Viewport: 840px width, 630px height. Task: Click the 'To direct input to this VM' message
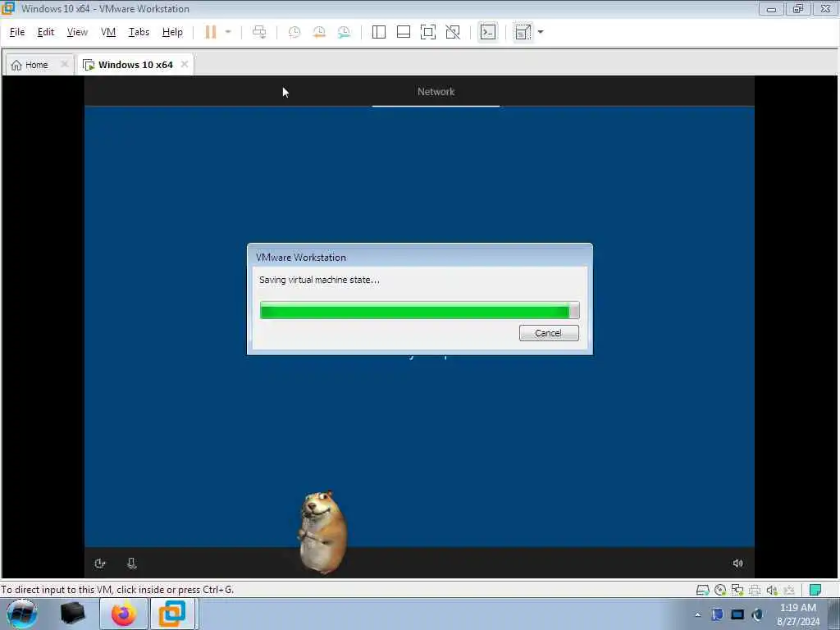point(117,590)
